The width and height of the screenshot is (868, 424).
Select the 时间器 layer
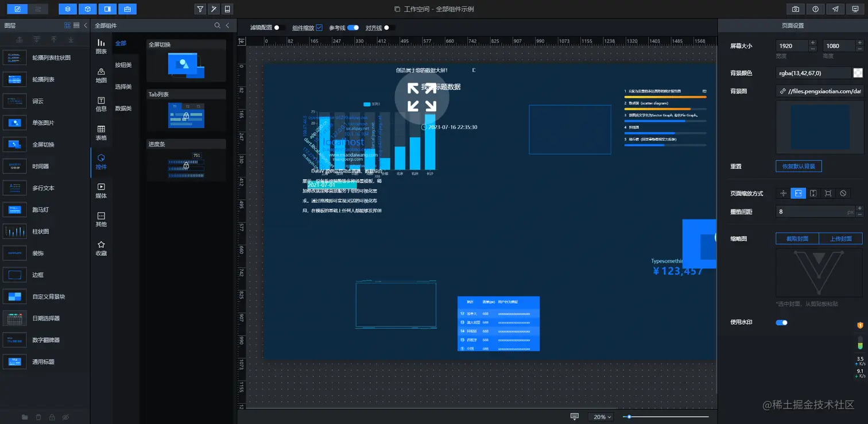pyautogui.click(x=45, y=166)
